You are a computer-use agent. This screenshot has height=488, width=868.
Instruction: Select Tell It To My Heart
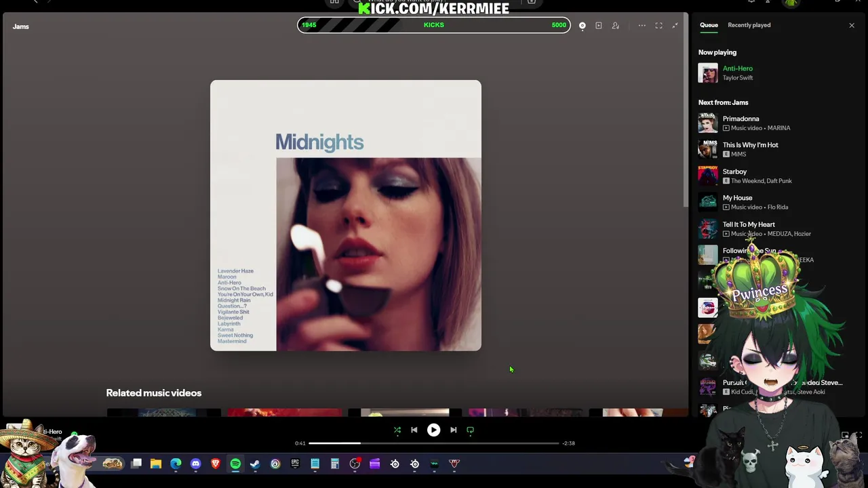[749, 224]
